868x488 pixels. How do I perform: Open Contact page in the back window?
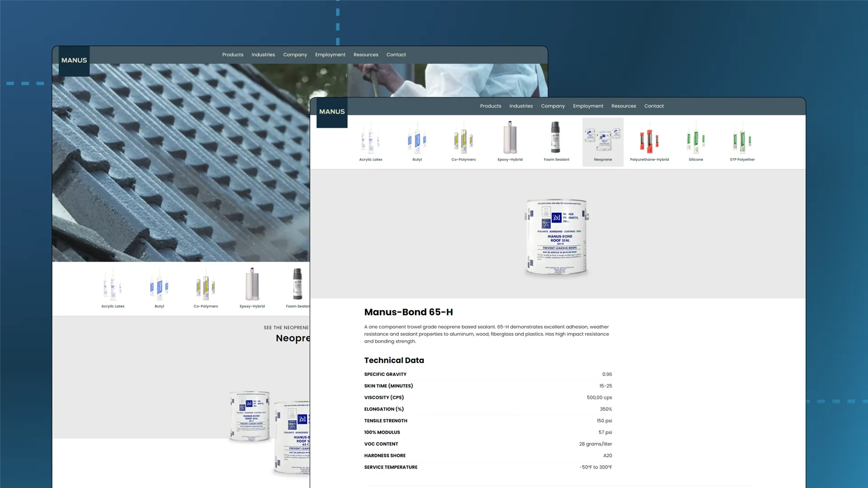pos(396,55)
